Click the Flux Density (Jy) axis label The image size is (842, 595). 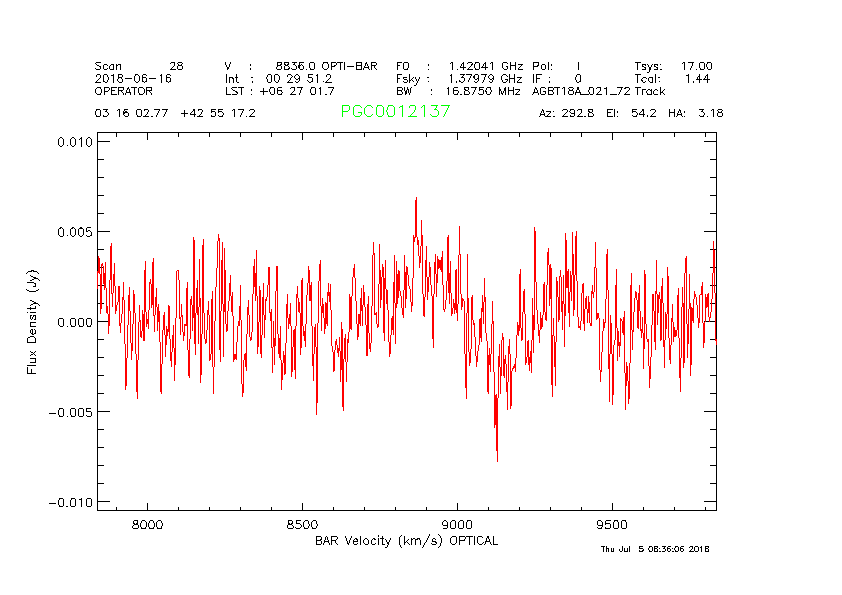click(x=33, y=322)
